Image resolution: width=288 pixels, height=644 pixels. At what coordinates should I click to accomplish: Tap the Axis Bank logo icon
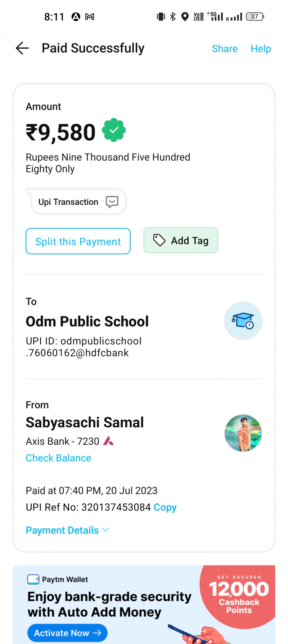[x=108, y=441]
